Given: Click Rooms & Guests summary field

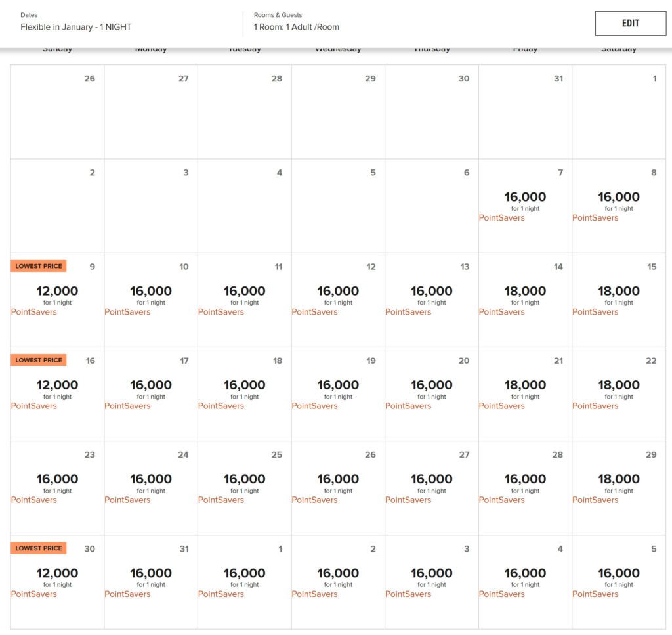Looking at the screenshot, I should point(296,22).
